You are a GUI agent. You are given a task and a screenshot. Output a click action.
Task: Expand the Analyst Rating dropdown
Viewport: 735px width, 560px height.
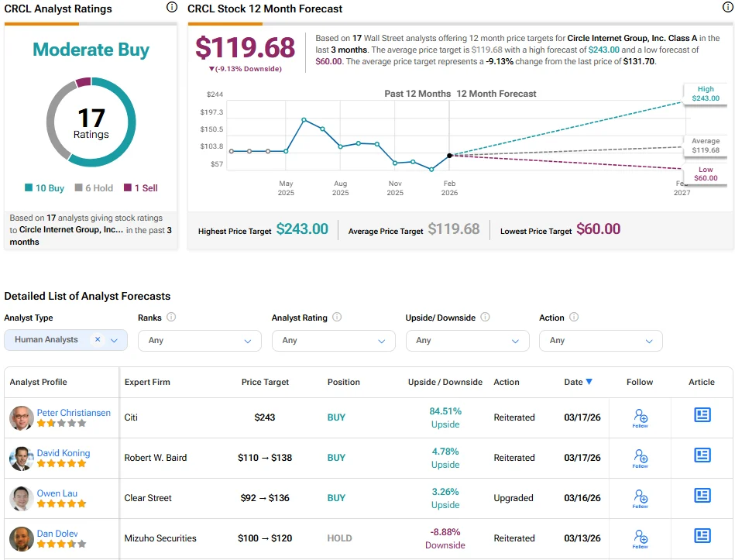pyautogui.click(x=333, y=341)
